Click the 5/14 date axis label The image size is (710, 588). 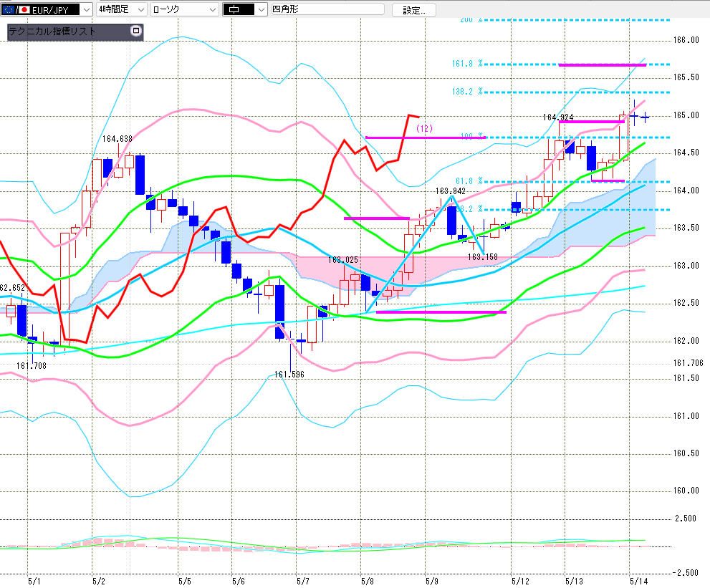[639, 582]
